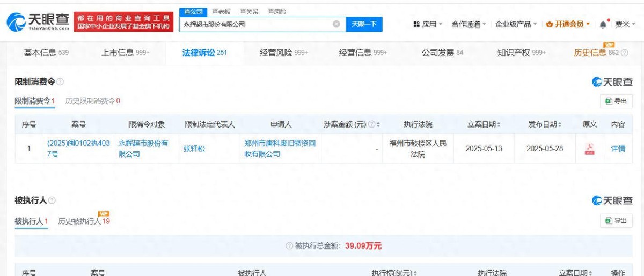Click help icon next to 涉案金额 column
The height and width of the screenshot is (276, 644).
click(x=371, y=124)
